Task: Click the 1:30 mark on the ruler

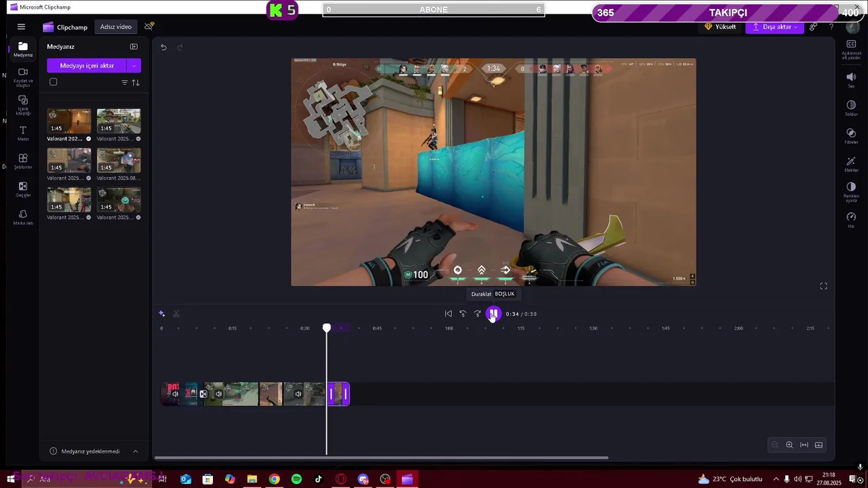Action: point(593,328)
